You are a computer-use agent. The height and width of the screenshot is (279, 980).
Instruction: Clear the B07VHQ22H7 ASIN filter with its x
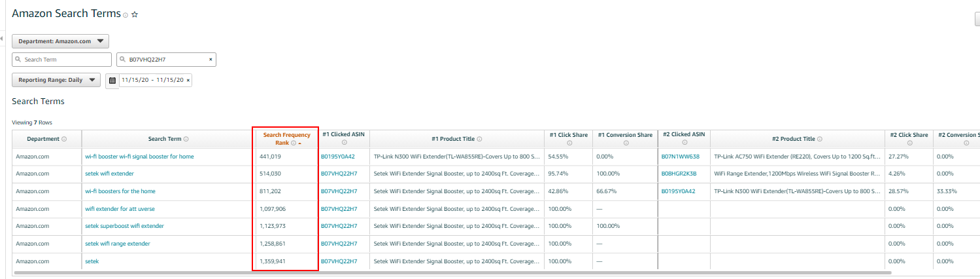point(211,60)
